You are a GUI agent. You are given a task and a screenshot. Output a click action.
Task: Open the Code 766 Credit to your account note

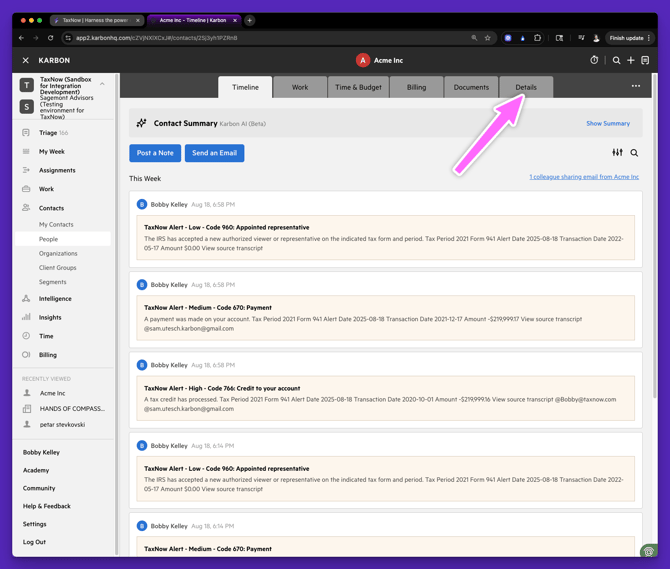click(x=385, y=398)
